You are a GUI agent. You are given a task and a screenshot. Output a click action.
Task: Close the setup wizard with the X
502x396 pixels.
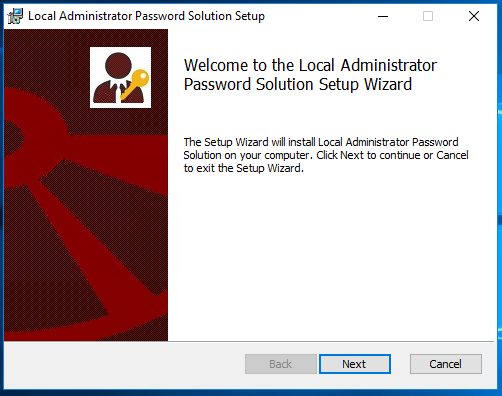pyautogui.click(x=474, y=16)
